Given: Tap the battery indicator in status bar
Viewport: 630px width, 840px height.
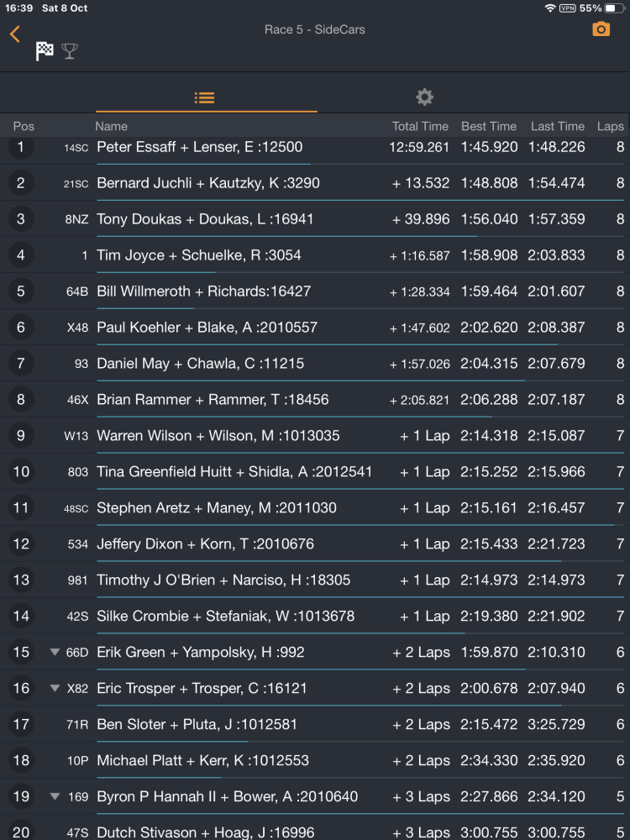Looking at the screenshot, I should [x=614, y=8].
